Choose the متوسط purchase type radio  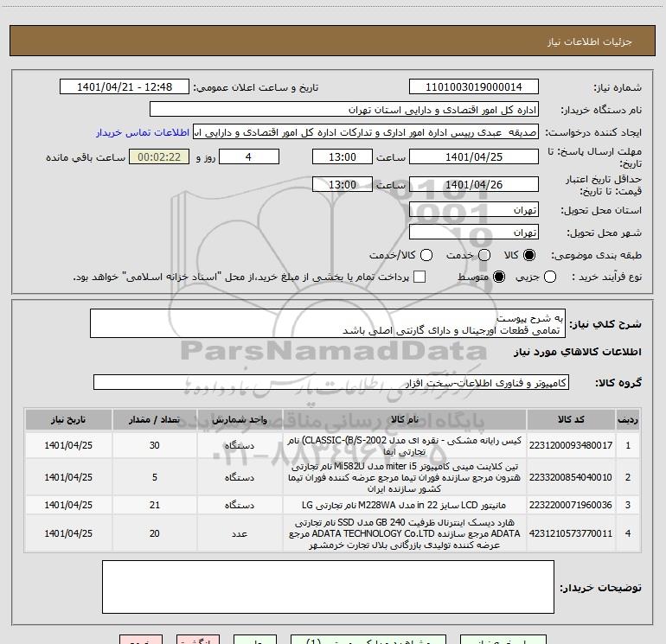coord(499,277)
